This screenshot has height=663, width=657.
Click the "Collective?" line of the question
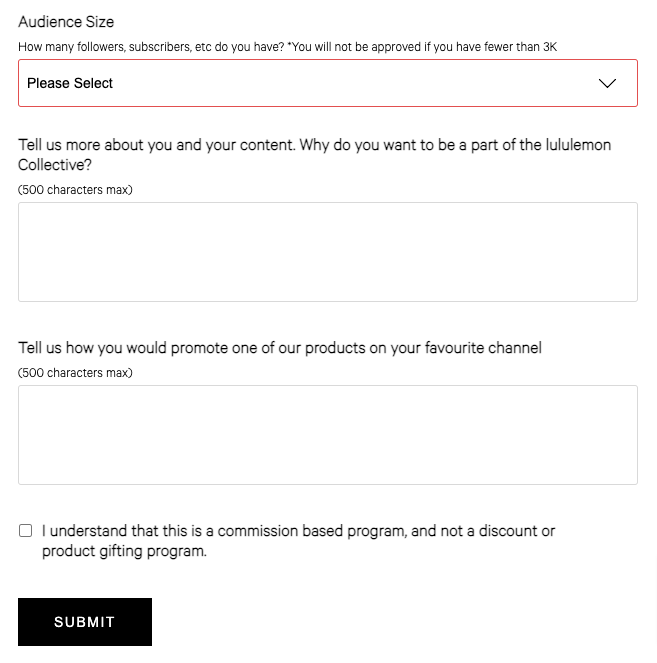(x=55, y=165)
